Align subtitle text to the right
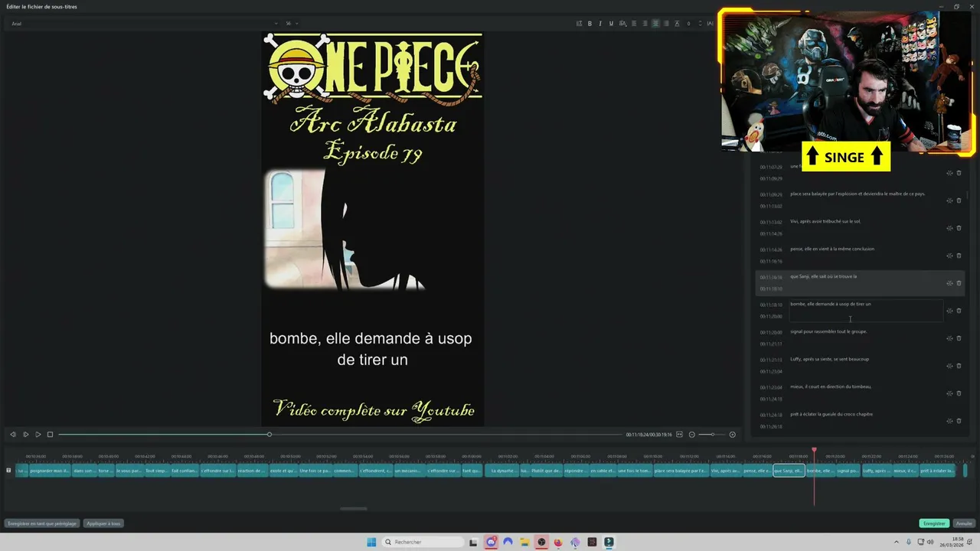 (645, 24)
